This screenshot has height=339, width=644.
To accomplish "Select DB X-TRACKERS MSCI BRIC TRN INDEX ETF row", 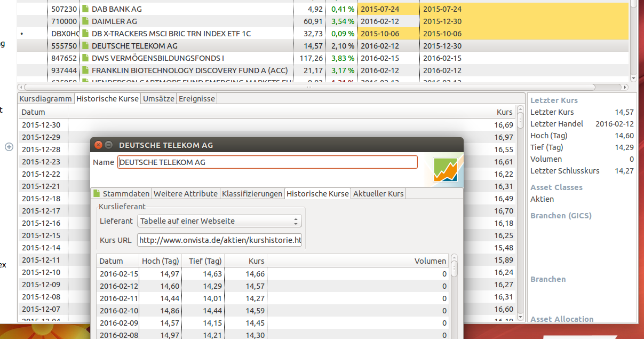I will pos(323,34).
